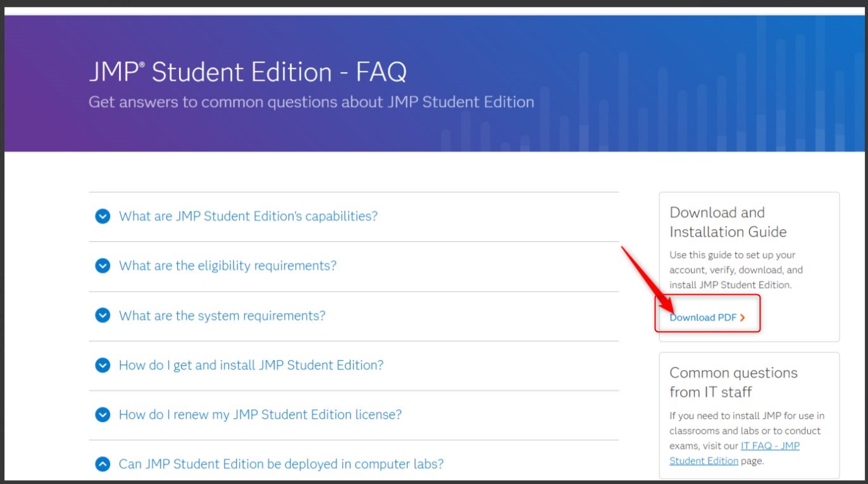868x484 pixels.
Task: Expand "What are JMP Student Edition's capabilities?"
Action: [248, 216]
